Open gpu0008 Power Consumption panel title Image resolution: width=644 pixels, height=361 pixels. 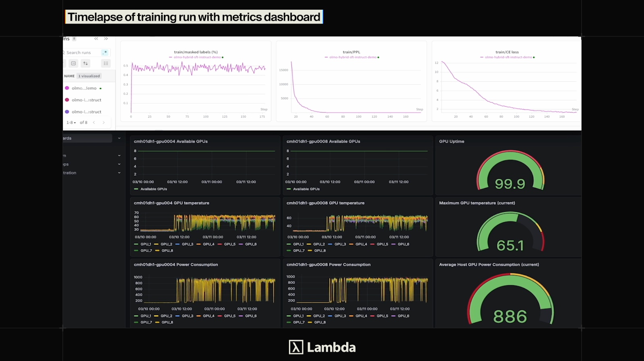click(x=328, y=265)
